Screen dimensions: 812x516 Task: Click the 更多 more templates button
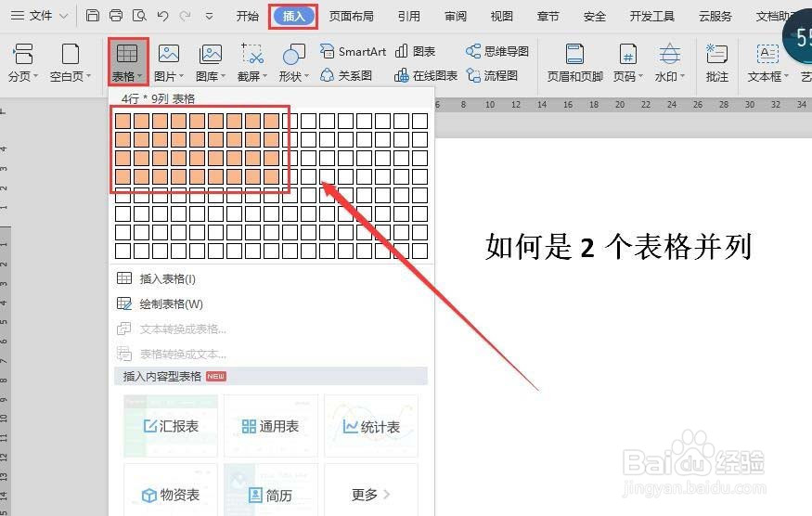pos(371,495)
